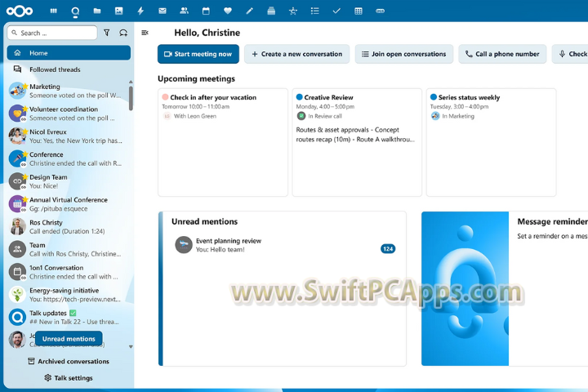Focus the conversation Search field
The height and width of the screenshot is (392, 588).
coord(52,33)
